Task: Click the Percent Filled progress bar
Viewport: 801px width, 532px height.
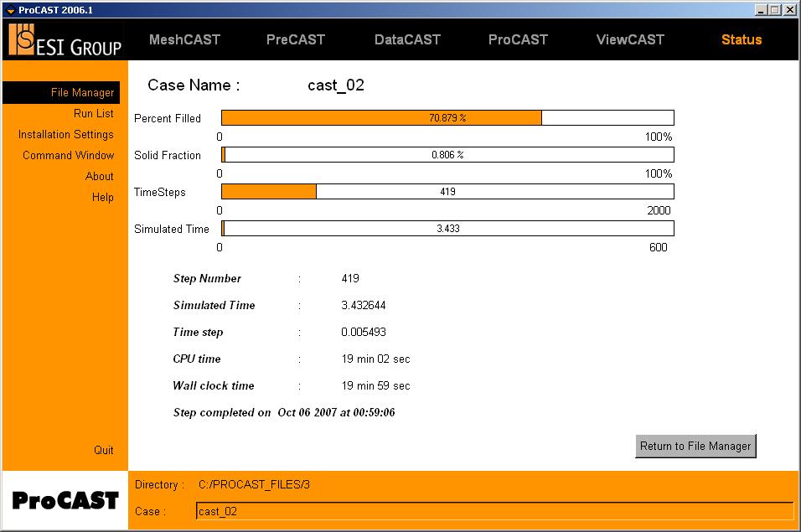Action: [446, 117]
